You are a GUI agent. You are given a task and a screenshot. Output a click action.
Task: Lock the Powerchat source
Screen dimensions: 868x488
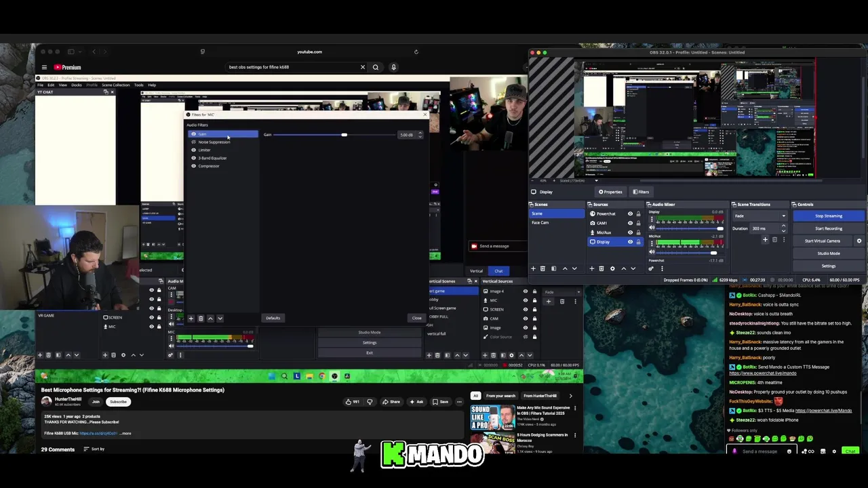pos(638,213)
